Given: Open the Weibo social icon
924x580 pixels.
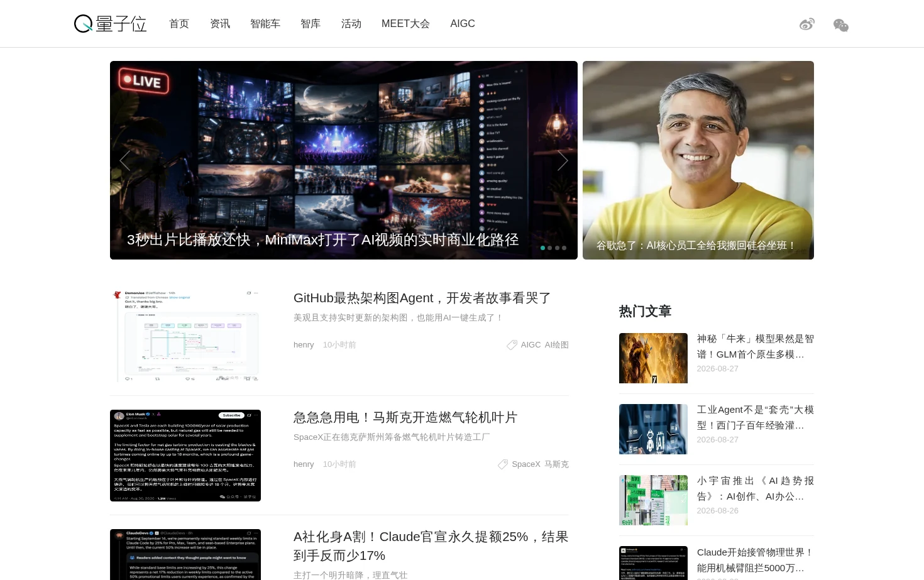Looking at the screenshot, I should click(807, 25).
